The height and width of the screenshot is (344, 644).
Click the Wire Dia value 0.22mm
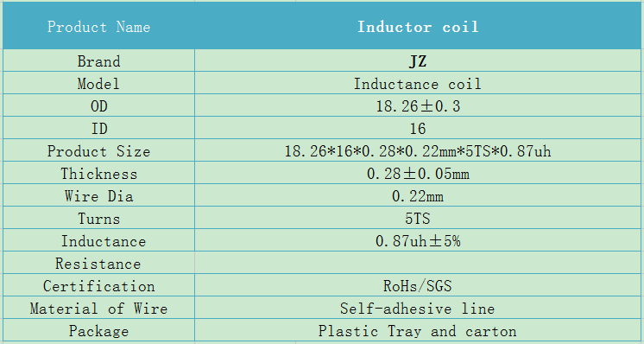pyautogui.click(x=418, y=195)
